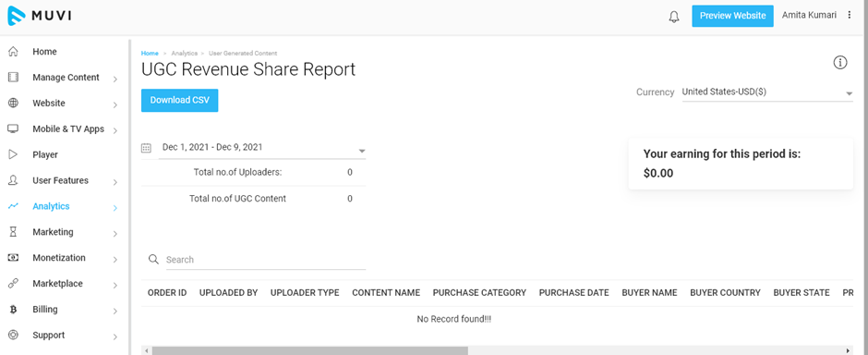The height and width of the screenshot is (355, 868).
Task: Expand the Monetization submenu chevron
Action: pos(115,260)
